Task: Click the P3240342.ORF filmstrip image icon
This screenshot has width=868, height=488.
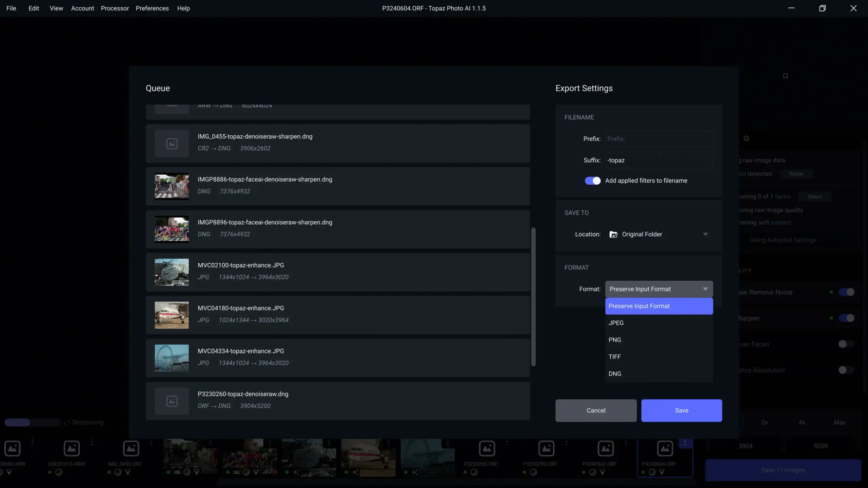Action: point(606,448)
